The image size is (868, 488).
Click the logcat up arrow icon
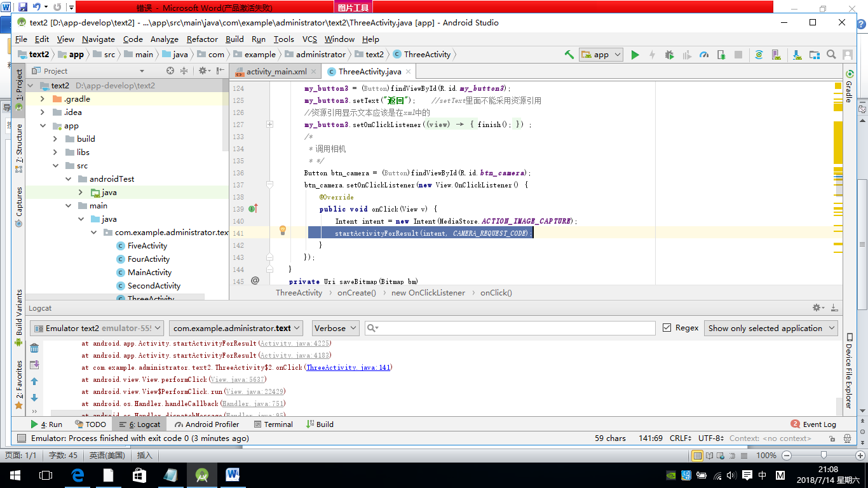(34, 381)
